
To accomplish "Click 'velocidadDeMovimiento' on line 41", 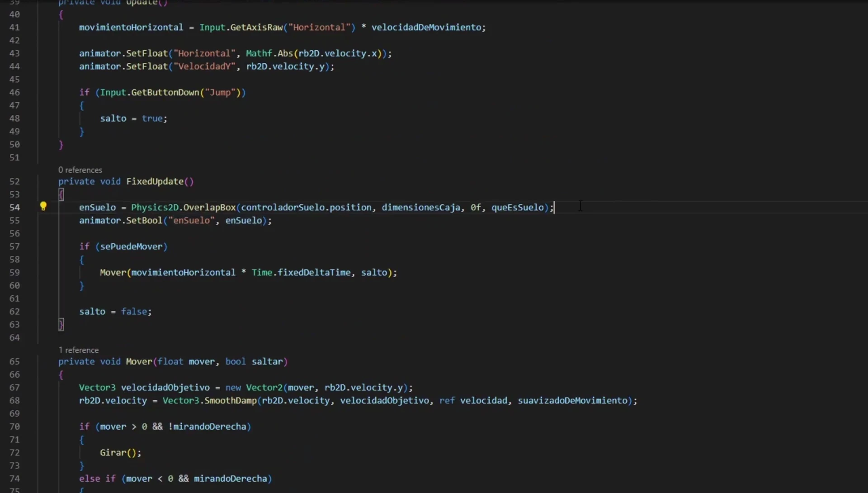I will (x=426, y=27).
